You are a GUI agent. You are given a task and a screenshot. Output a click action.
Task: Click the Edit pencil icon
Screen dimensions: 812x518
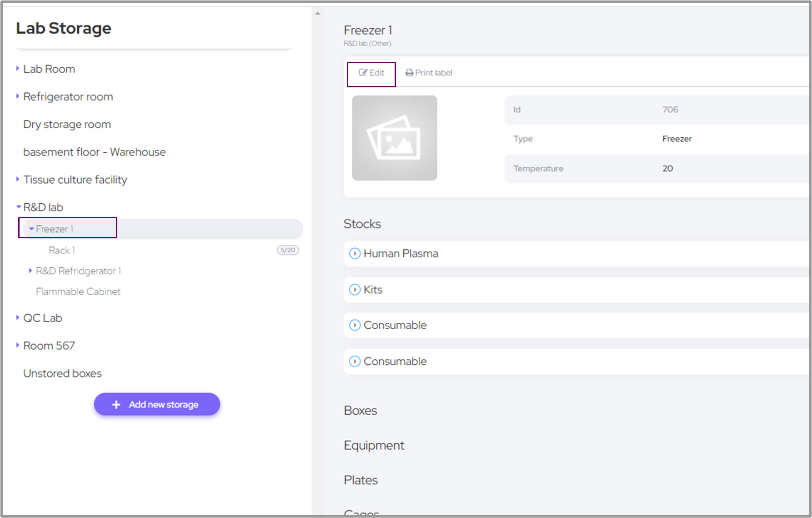363,72
